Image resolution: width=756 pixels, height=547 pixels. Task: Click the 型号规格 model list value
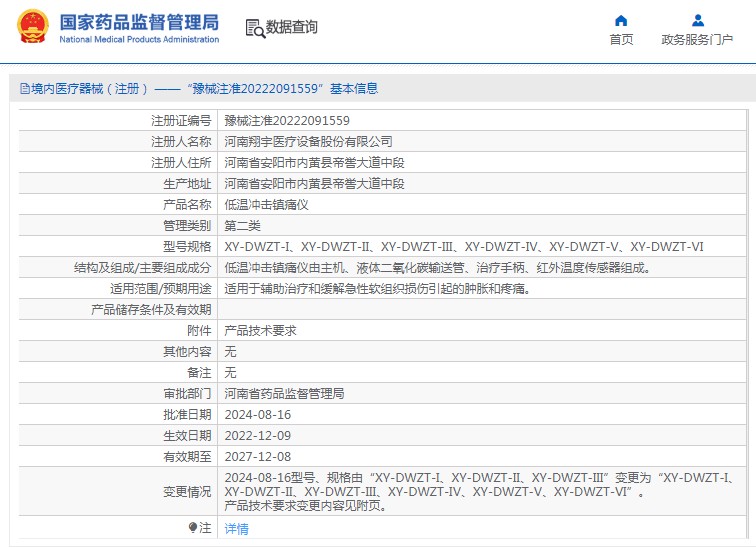point(464,247)
